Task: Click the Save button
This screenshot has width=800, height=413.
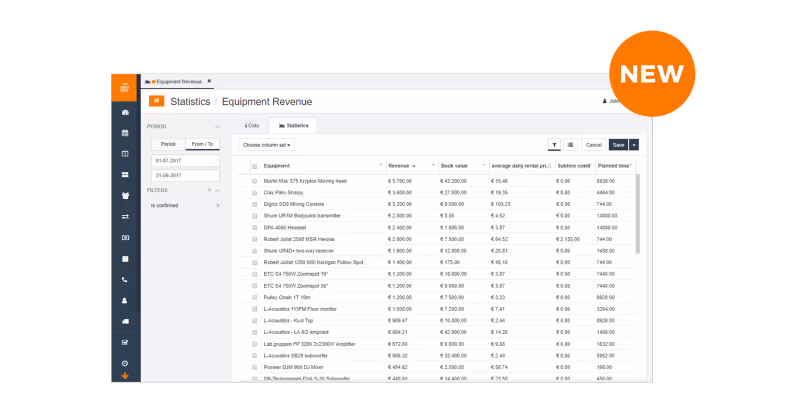Action: point(618,145)
